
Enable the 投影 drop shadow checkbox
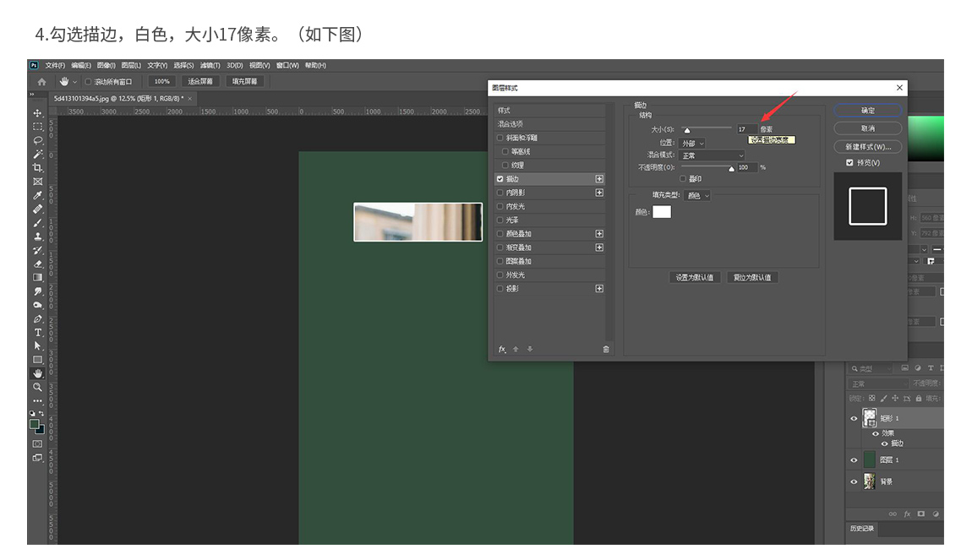click(500, 289)
